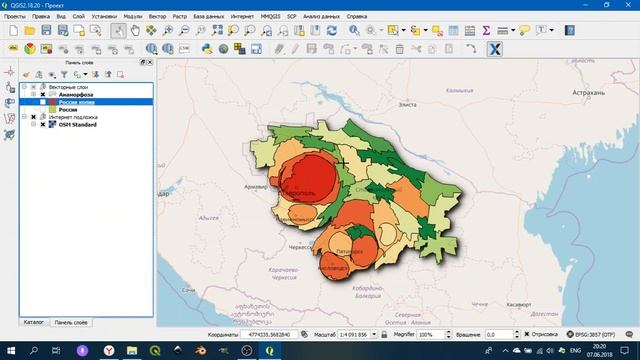The height and width of the screenshot is (360, 640).
Task: Deselect features from all layers
Action: [x=437, y=30]
